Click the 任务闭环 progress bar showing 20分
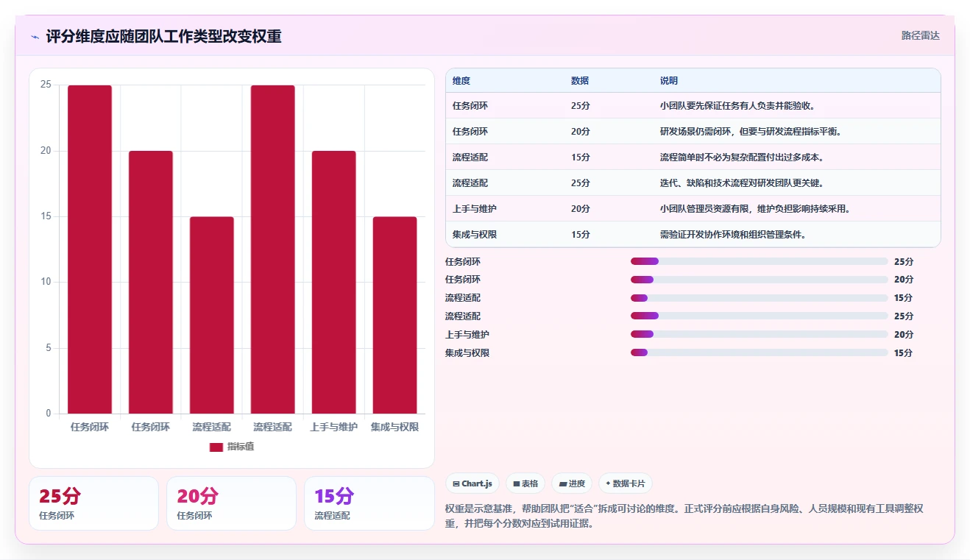 tap(759, 280)
